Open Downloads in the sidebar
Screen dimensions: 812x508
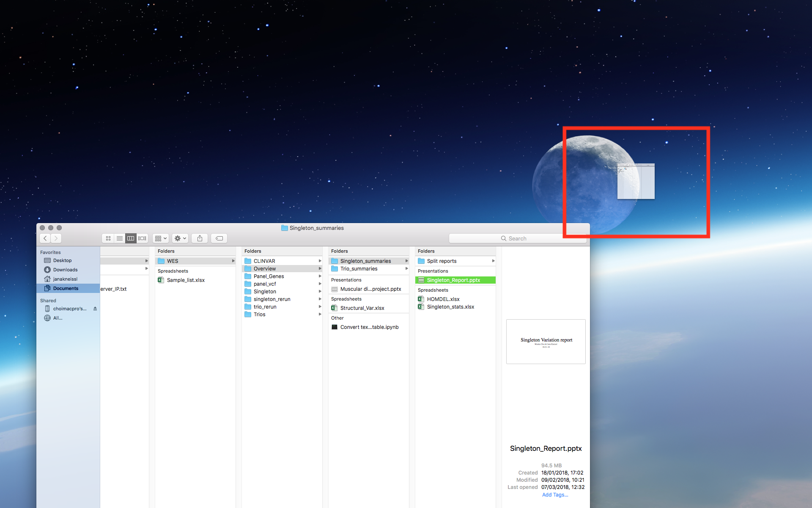65,270
